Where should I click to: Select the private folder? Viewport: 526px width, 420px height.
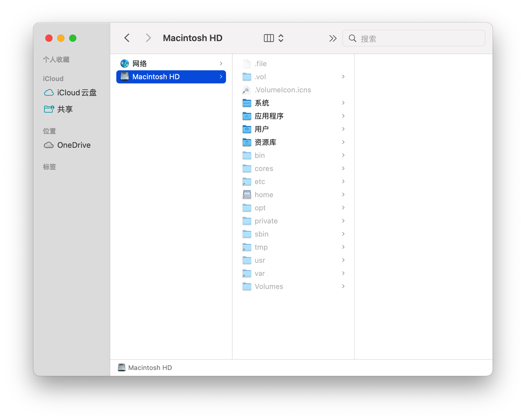(x=293, y=221)
